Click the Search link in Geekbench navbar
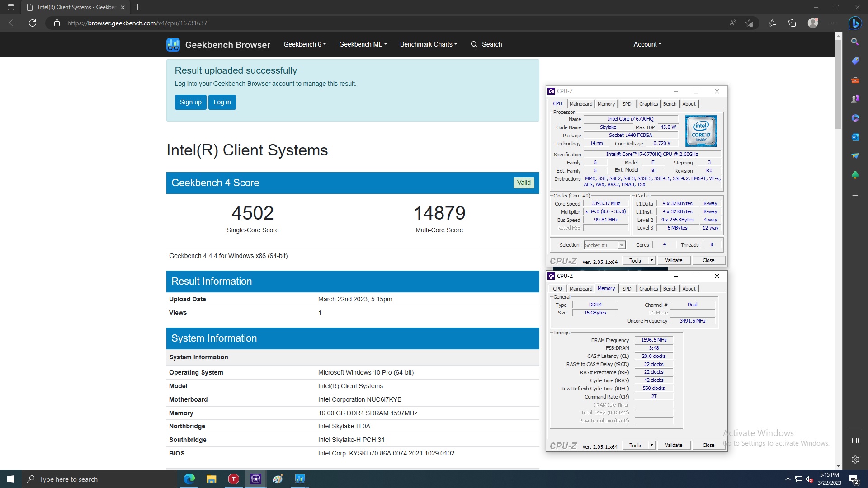The image size is (868, 488). pyautogui.click(x=486, y=44)
